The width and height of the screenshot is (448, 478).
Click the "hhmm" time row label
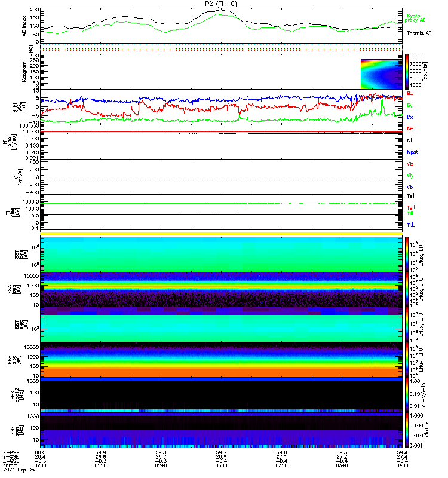tap(10, 465)
